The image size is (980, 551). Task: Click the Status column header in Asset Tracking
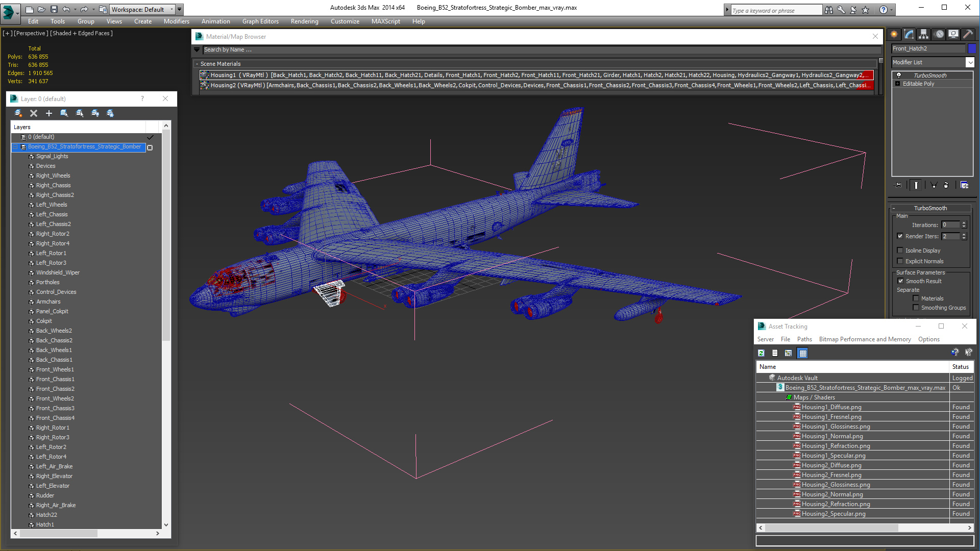click(x=962, y=367)
